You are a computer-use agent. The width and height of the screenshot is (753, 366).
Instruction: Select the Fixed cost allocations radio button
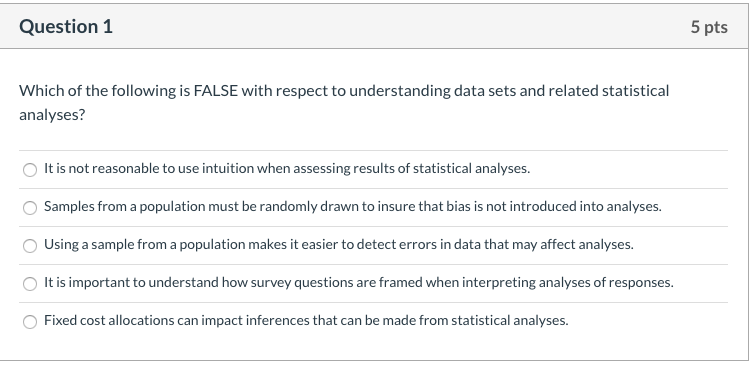(x=30, y=321)
